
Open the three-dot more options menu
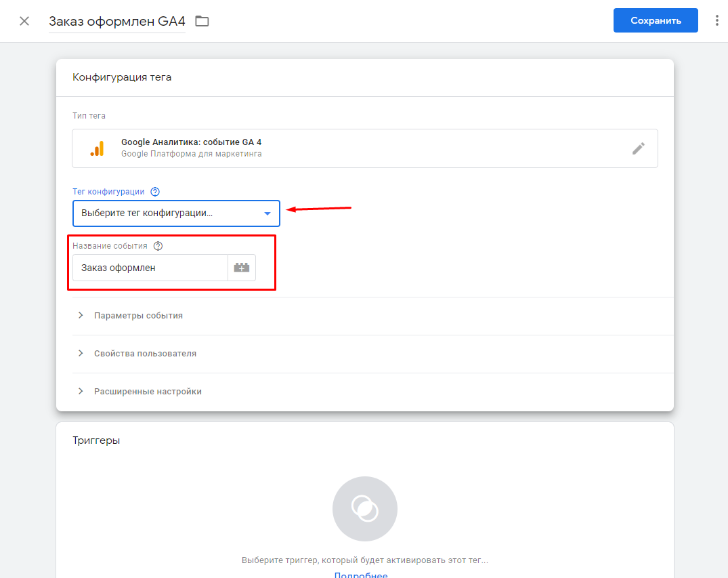pos(716,21)
